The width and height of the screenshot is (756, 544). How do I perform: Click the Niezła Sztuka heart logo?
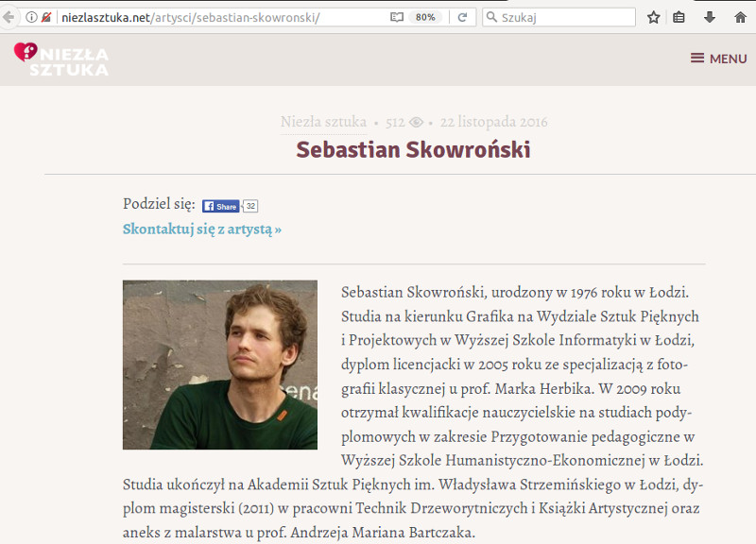tap(61, 59)
